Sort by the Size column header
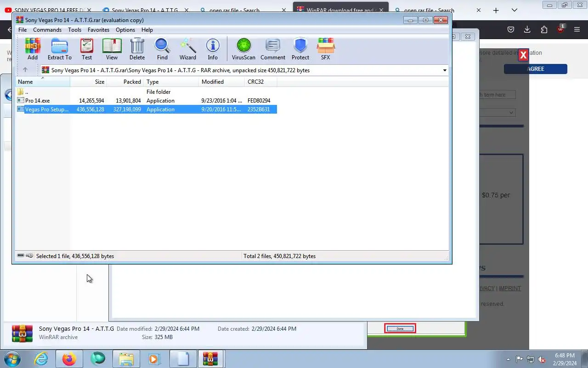 89,82
